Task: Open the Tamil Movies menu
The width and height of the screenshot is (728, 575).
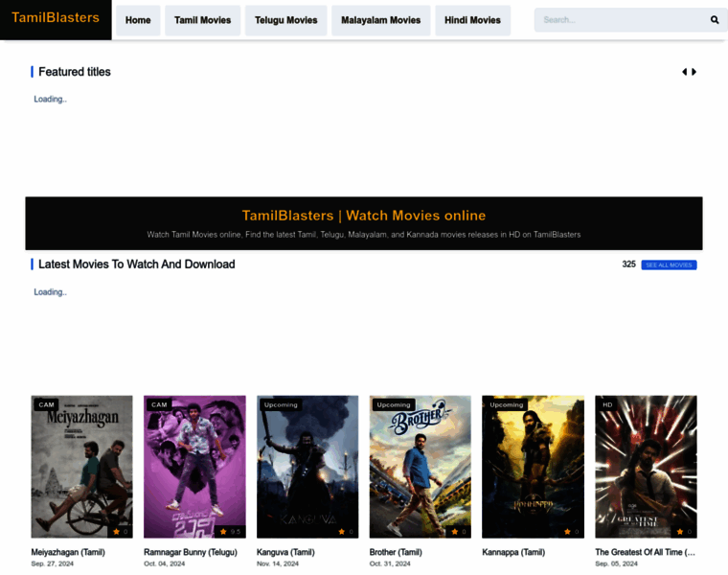Action: 202,20
